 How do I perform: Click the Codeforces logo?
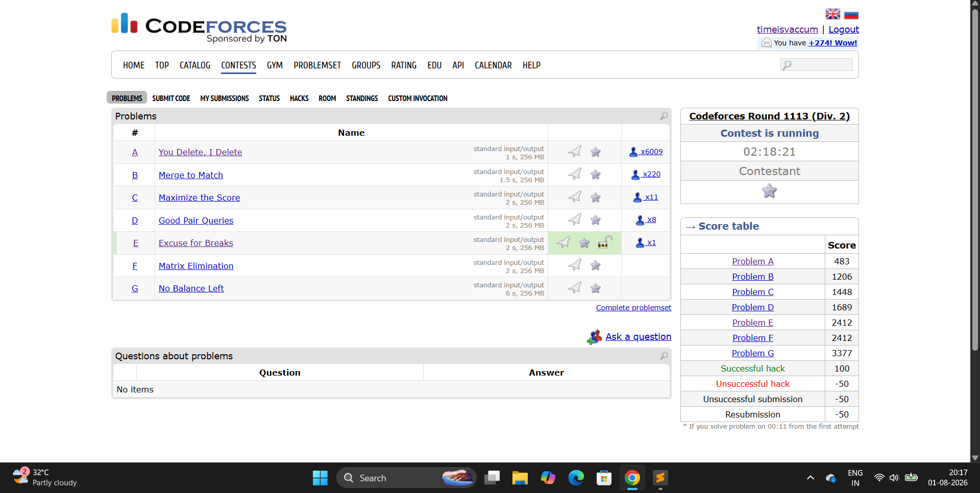(199, 27)
